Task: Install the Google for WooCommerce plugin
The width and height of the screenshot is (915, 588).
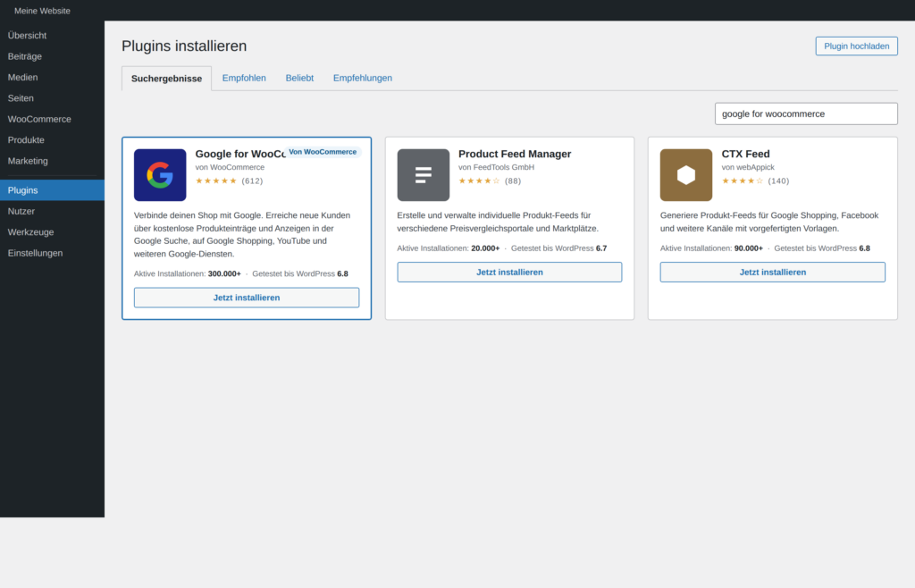Action: (x=247, y=298)
